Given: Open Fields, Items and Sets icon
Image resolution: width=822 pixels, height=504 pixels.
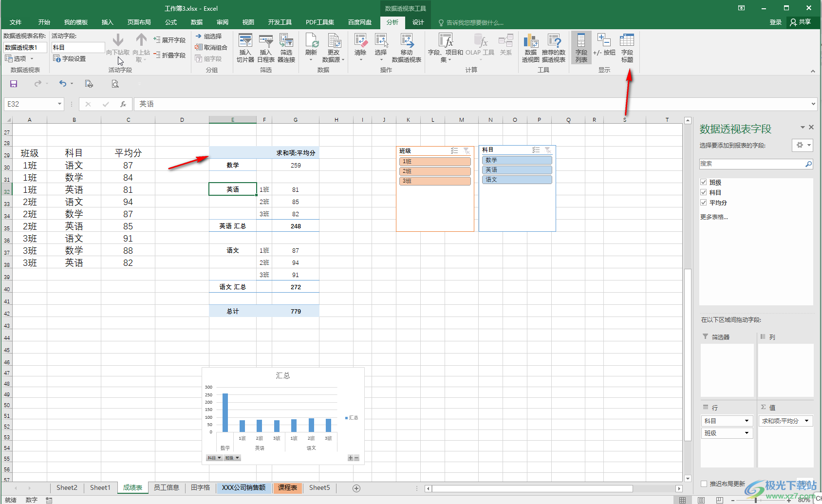Looking at the screenshot, I should (x=446, y=48).
